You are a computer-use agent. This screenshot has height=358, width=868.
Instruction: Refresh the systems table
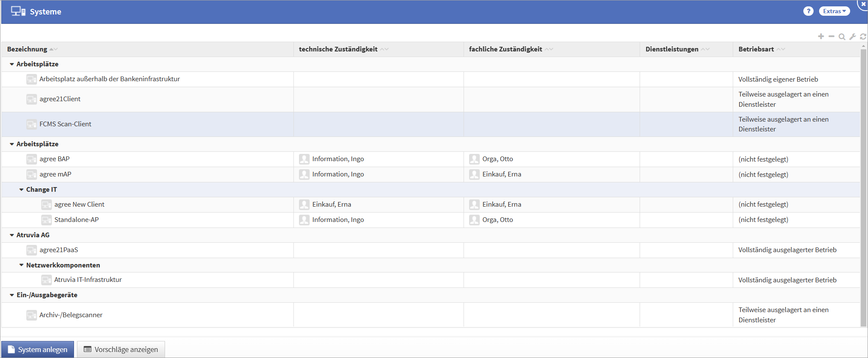point(863,37)
